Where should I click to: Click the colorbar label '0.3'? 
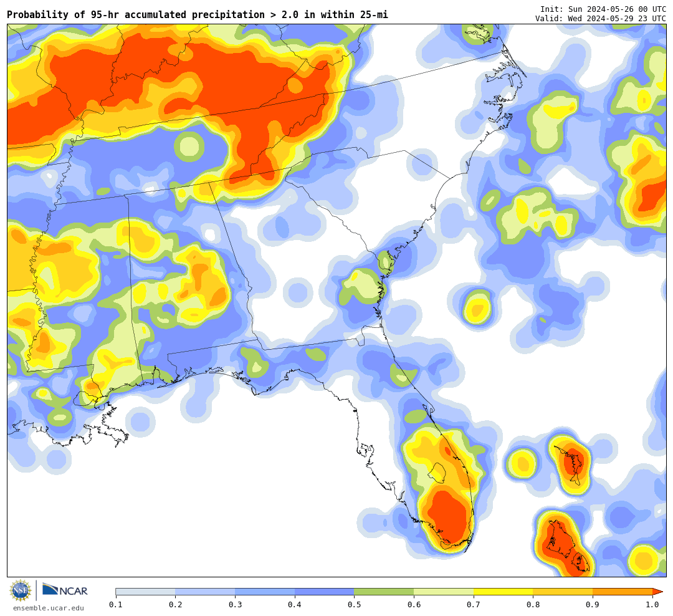click(235, 604)
